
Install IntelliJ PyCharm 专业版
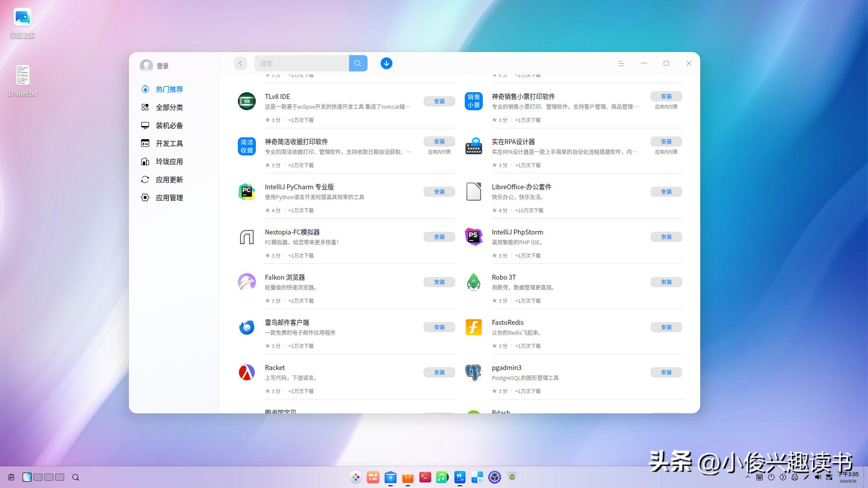[x=439, y=192]
